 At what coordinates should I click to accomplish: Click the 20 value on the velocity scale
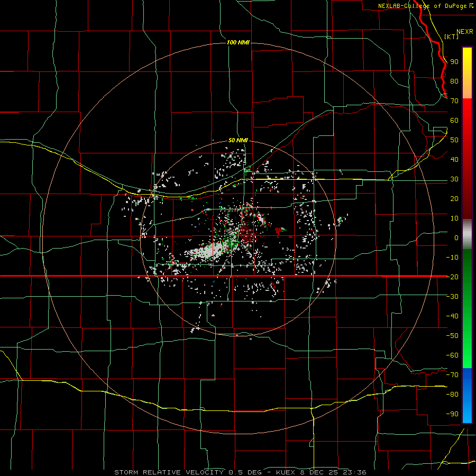454,198
